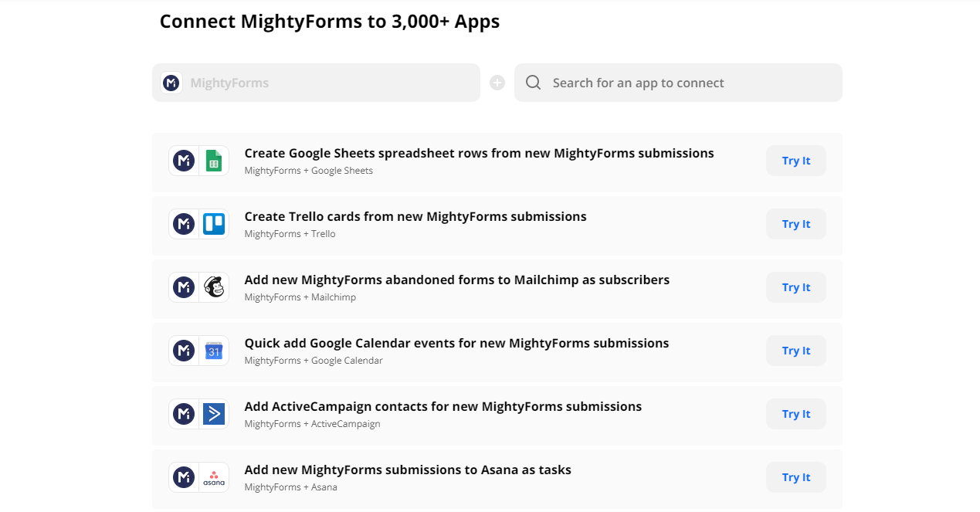Click MightyForms logo in Mailchimp row

click(184, 287)
